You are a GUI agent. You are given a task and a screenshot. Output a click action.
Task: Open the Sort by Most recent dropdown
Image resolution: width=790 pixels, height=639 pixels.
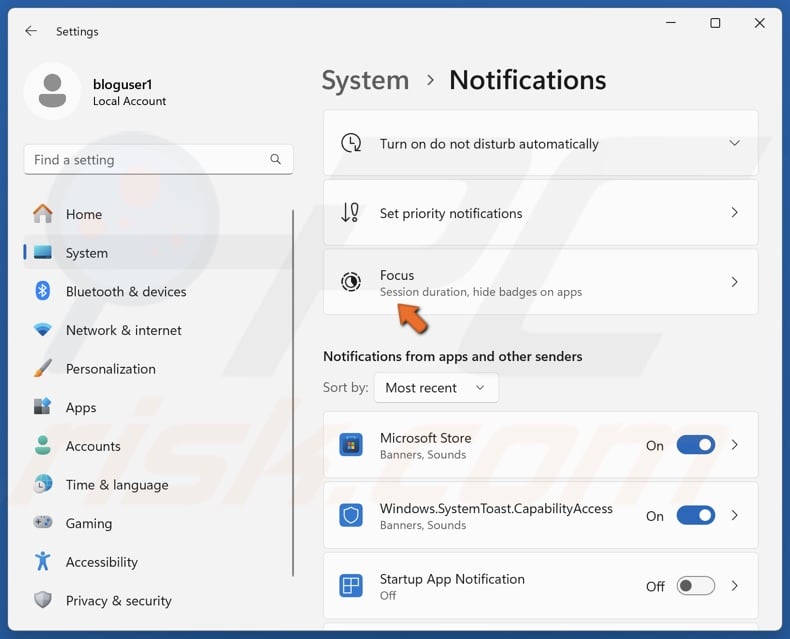click(436, 388)
